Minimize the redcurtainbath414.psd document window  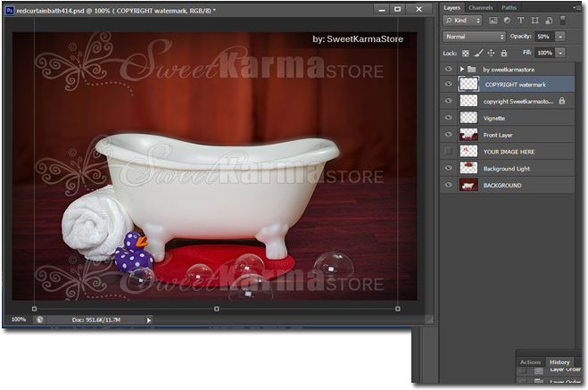coord(382,10)
